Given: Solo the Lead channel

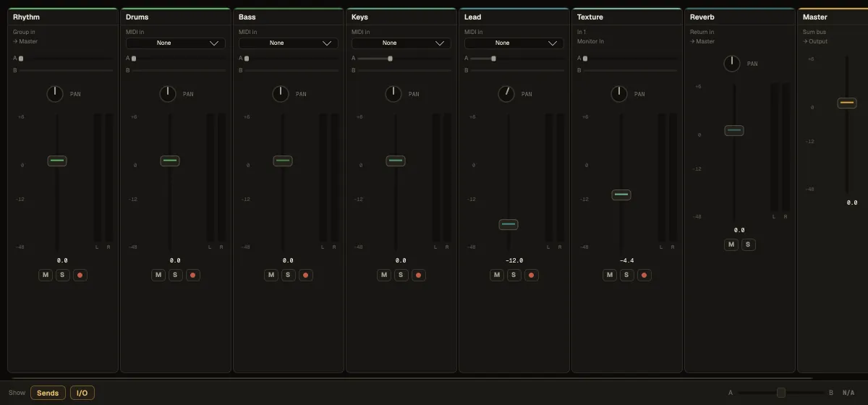Looking at the screenshot, I should tap(514, 275).
